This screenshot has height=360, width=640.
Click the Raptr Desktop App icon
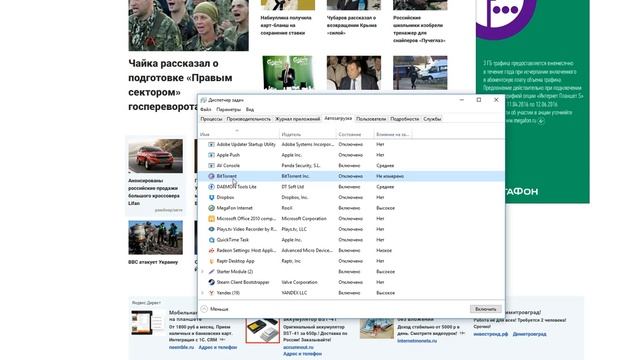tap(211, 261)
